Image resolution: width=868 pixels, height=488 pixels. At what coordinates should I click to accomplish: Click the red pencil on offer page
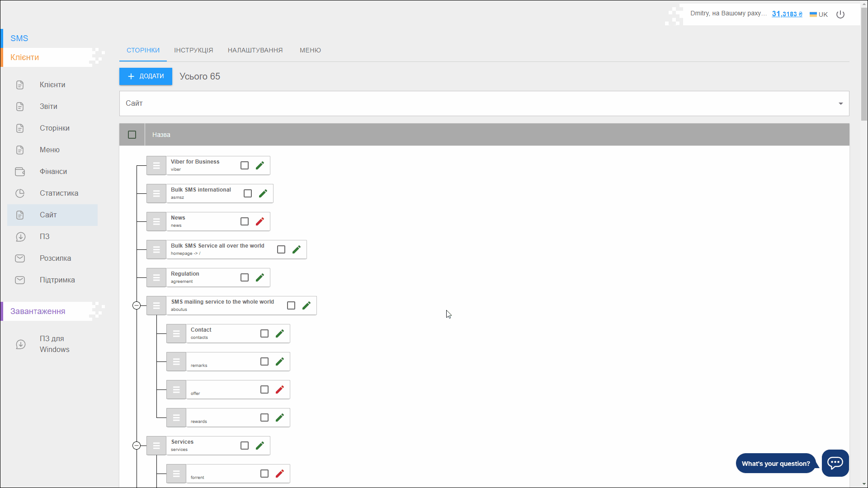[x=280, y=389]
